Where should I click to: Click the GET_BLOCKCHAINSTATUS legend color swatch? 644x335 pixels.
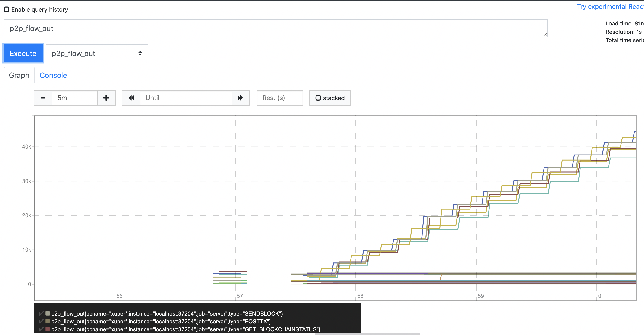(48, 329)
